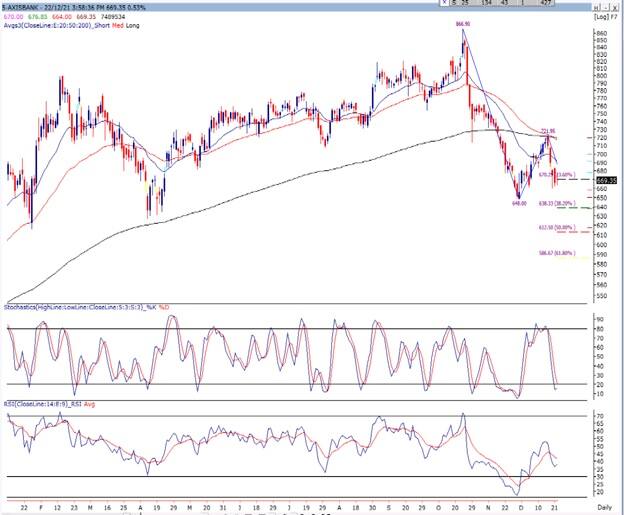Screen dimensions: 624x515
Task: Click the 648.00 swing low label
Action: point(519,202)
